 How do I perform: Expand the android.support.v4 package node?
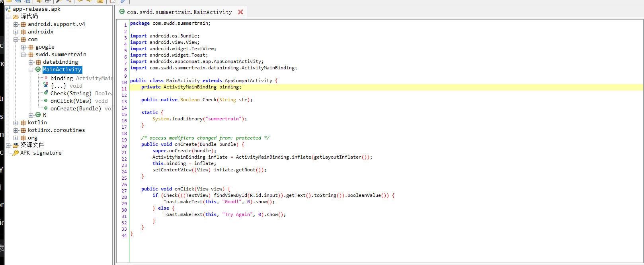(x=16, y=24)
